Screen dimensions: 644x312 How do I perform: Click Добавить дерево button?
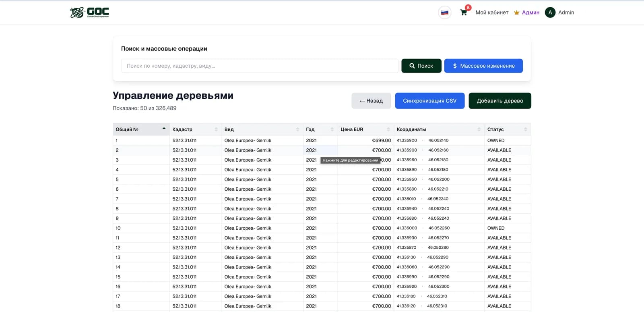(x=500, y=101)
